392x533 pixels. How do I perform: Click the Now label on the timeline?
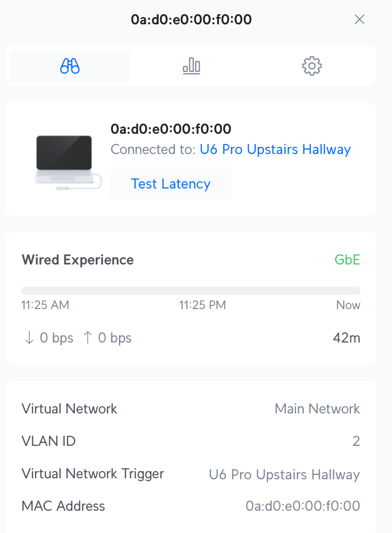click(348, 305)
